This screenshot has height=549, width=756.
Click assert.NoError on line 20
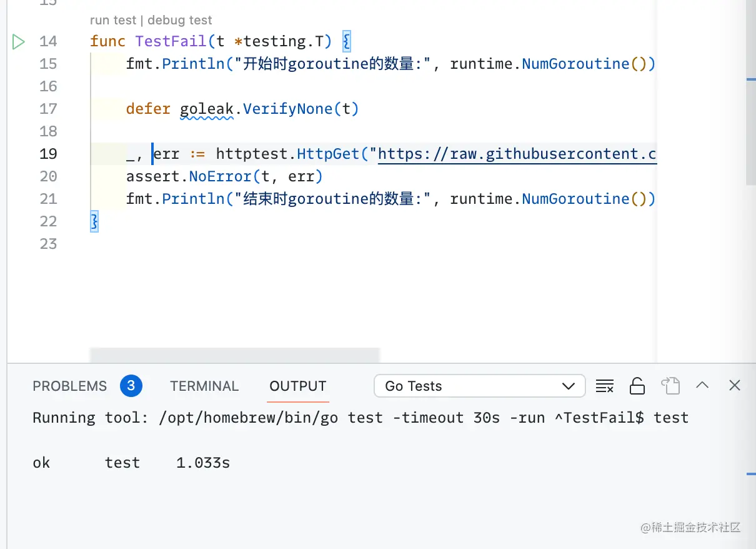click(189, 176)
